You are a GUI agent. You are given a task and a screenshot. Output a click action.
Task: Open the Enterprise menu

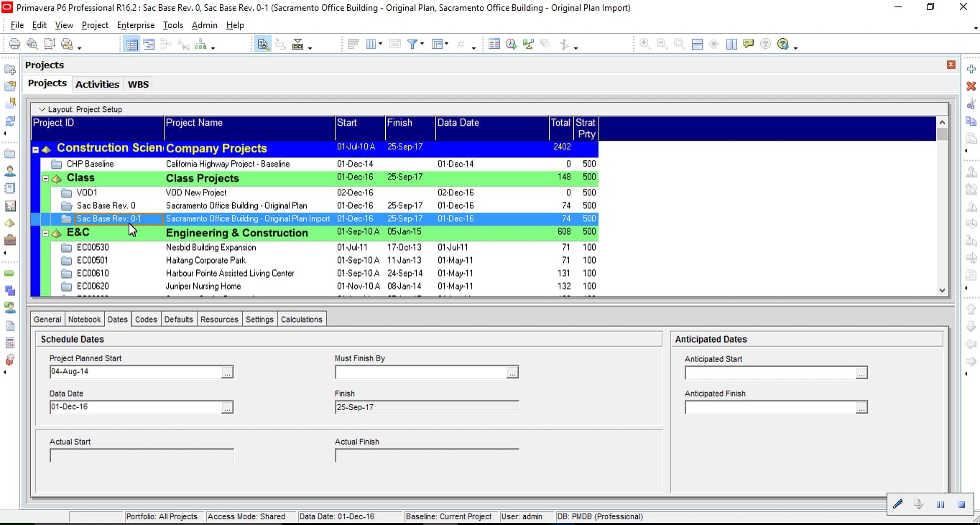[136, 25]
